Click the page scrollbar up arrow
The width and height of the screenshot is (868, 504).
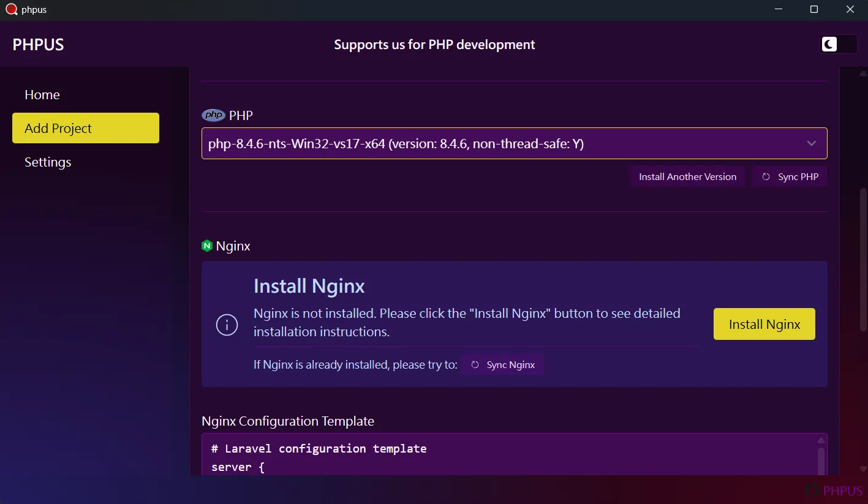click(863, 73)
